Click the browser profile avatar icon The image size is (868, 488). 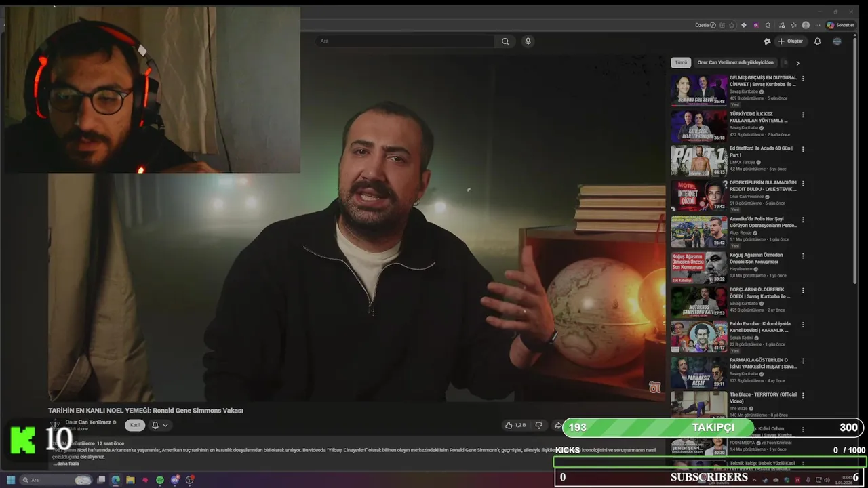806,25
